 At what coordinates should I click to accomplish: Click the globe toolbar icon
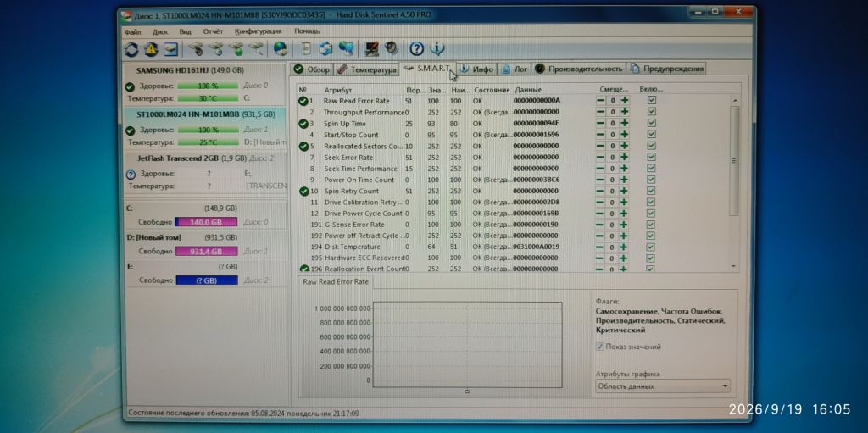click(281, 49)
